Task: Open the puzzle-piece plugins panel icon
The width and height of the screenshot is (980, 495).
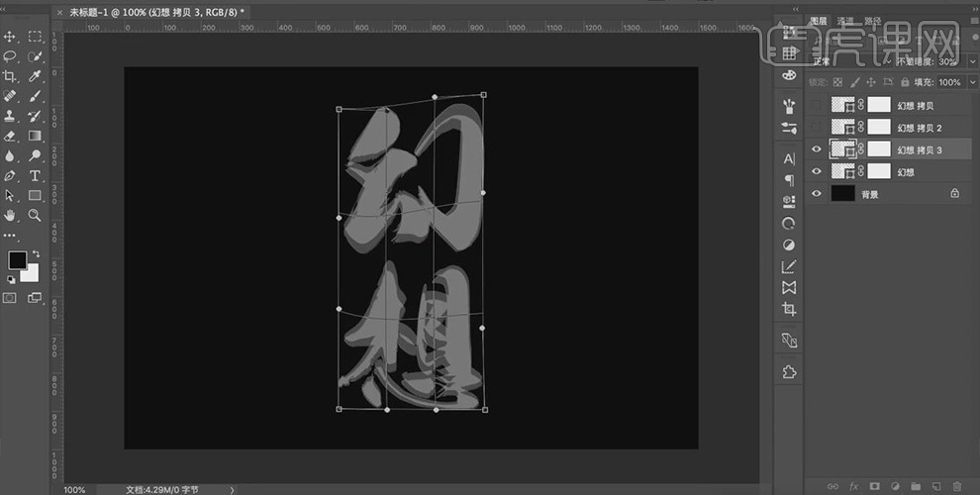Action: (x=789, y=372)
